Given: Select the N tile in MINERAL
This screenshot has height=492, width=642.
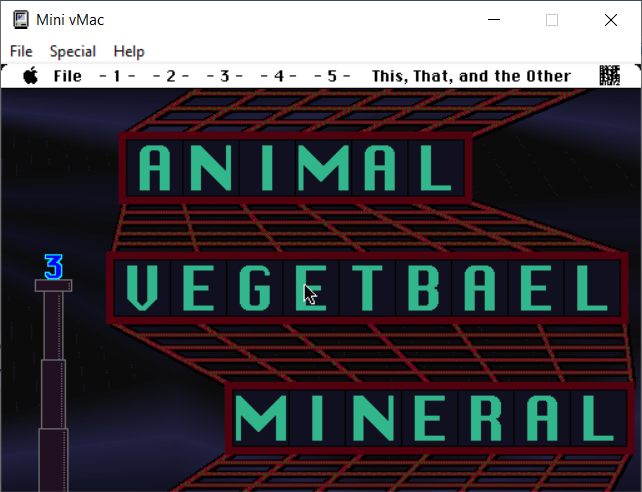Looking at the screenshot, I should (373, 418).
